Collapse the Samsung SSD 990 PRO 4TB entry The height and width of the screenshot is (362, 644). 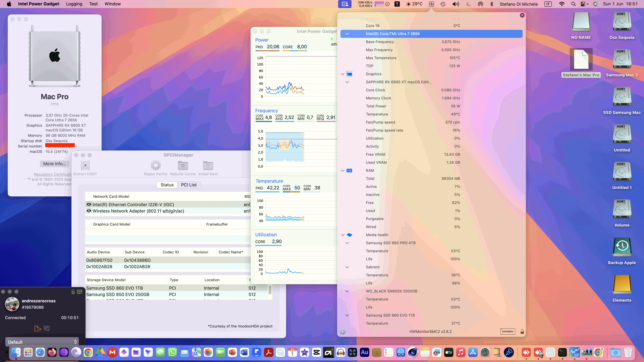point(347,243)
